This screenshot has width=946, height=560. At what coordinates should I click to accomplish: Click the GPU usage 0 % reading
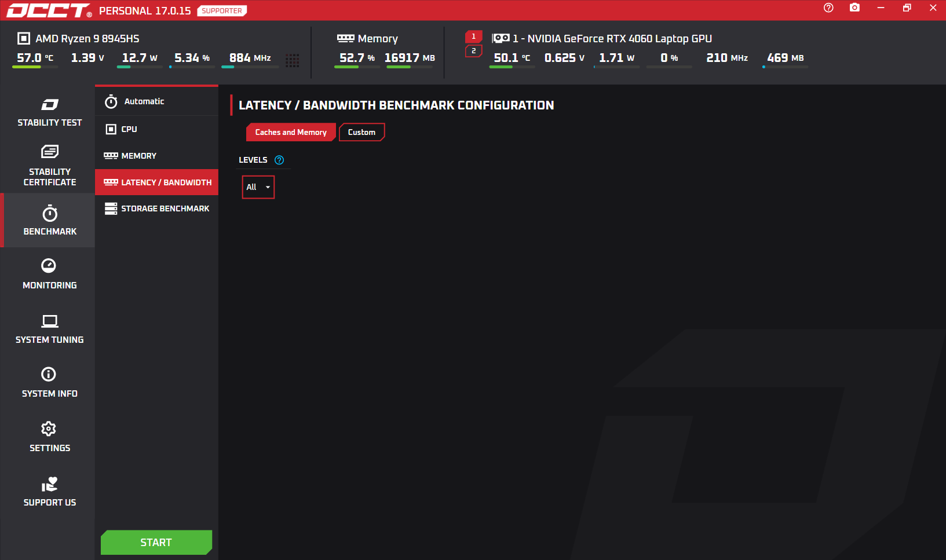669,58
